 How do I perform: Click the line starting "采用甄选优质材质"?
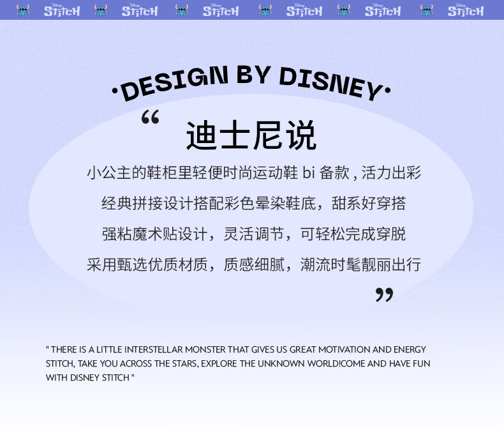pyautogui.click(x=254, y=264)
